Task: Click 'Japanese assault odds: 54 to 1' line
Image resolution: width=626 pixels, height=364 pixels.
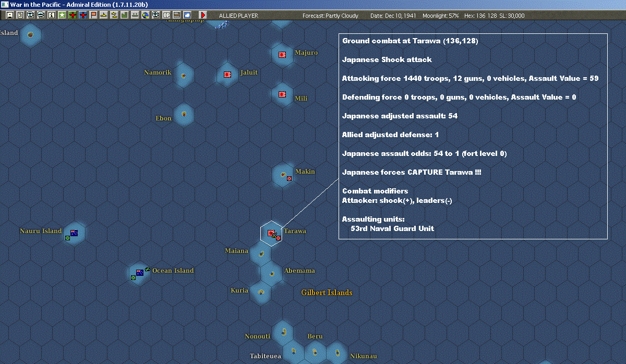Action: [424, 154]
